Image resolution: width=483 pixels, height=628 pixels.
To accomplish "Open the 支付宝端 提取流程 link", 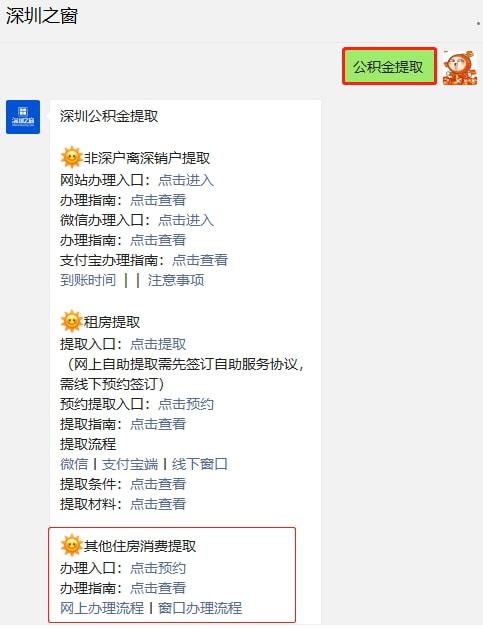I will (x=130, y=464).
